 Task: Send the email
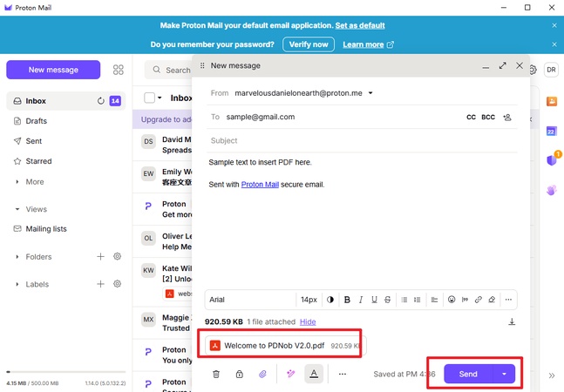coord(468,374)
